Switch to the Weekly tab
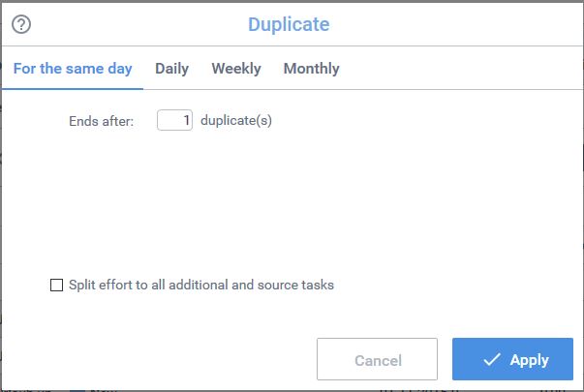 click(236, 69)
